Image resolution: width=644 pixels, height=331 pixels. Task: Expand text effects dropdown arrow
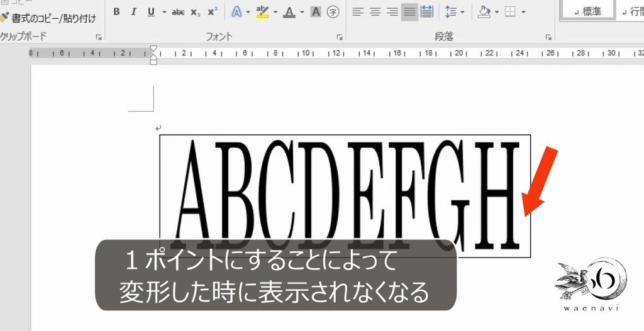248,12
